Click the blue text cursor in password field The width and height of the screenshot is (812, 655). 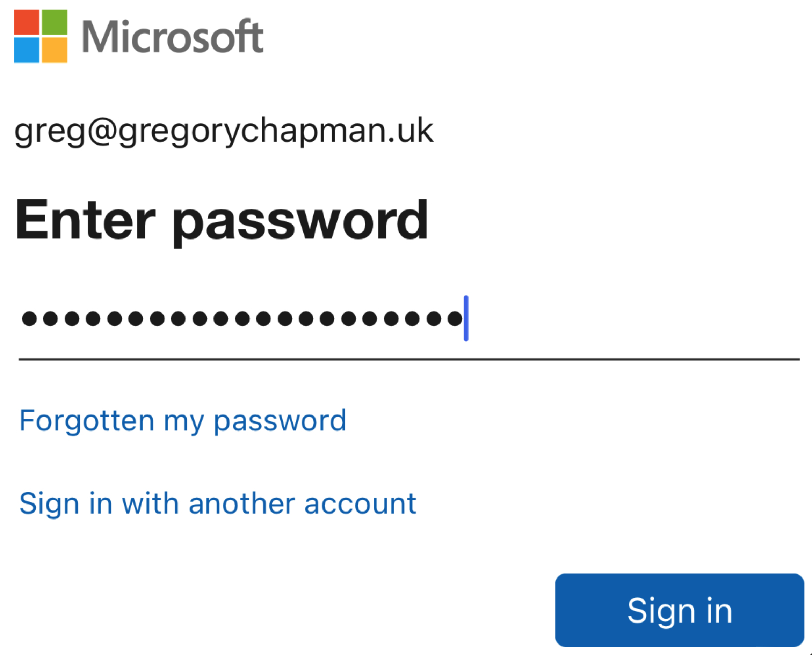pos(466,319)
